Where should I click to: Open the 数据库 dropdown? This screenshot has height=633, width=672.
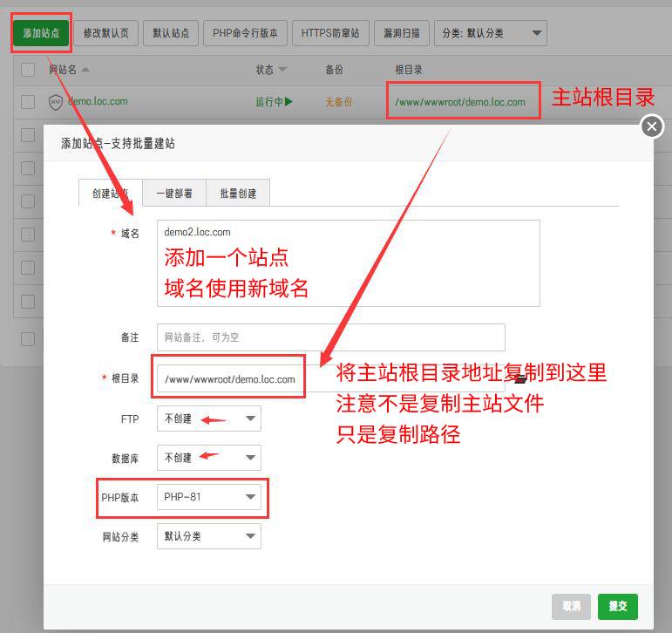(208, 458)
